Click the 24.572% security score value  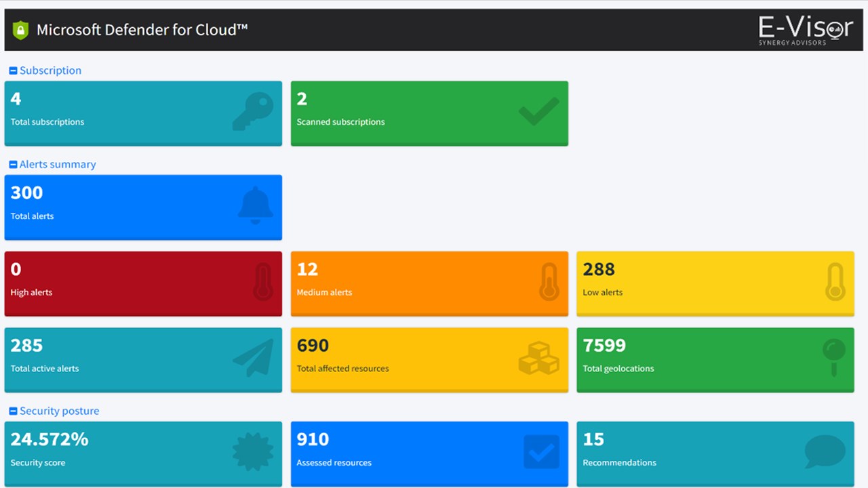(50, 439)
